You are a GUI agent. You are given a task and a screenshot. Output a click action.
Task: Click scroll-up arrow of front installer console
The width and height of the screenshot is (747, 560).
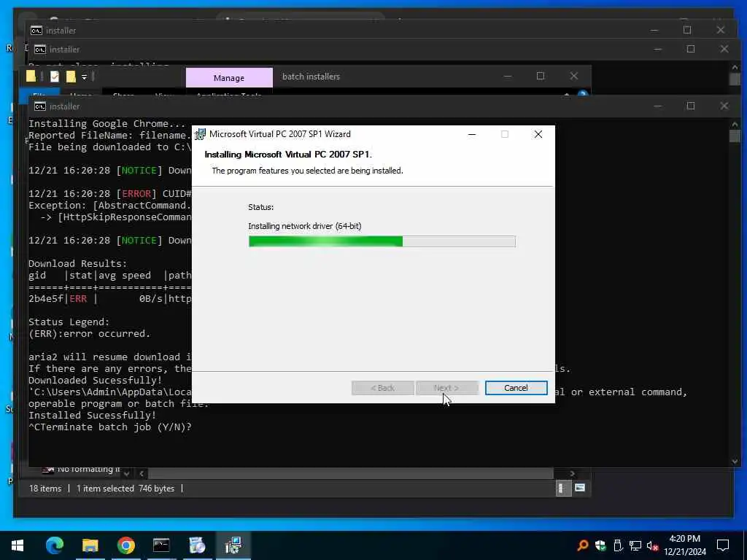coord(734,125)
